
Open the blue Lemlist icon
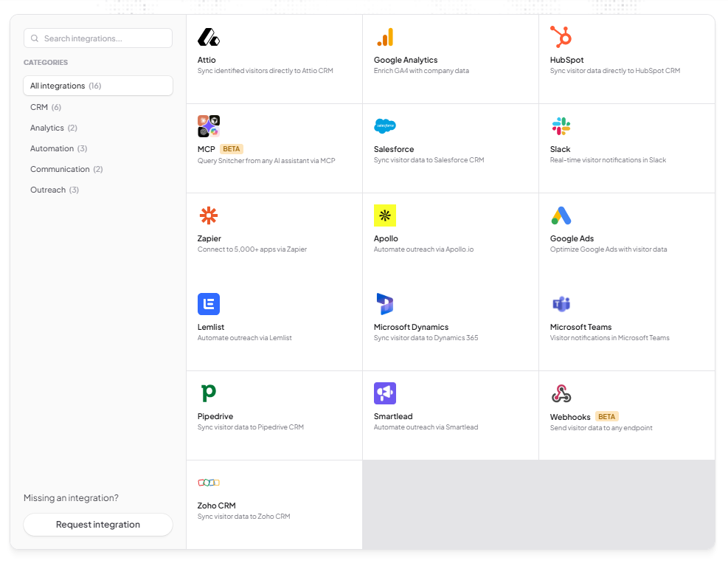pyautogui.click(x=209, y=304)
